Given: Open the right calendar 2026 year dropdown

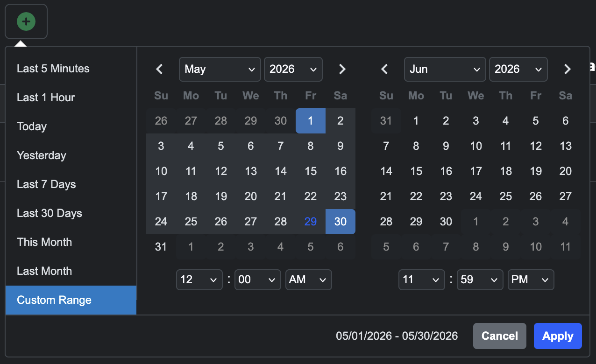Looking at the screenshot, I should pyautogui.click(x=518, y=69).
